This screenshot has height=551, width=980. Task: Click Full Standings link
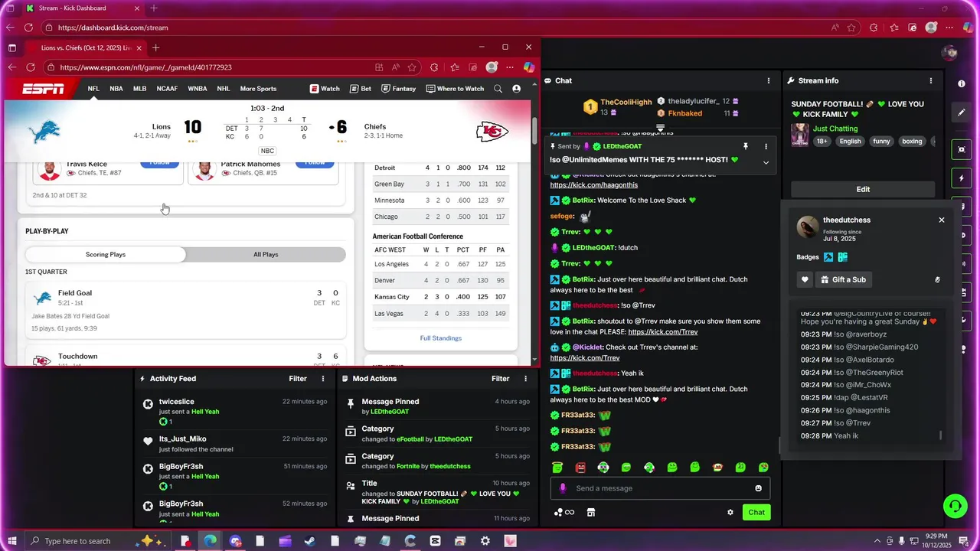click(441, 337)
